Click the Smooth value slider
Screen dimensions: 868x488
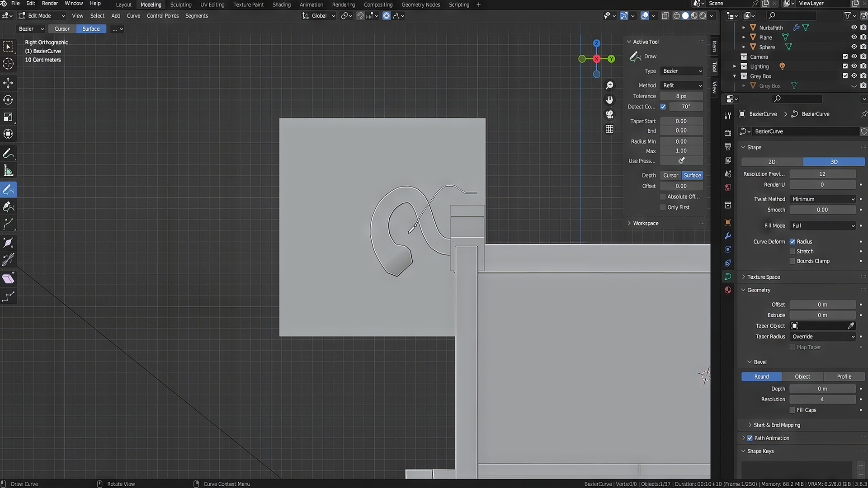[822, 209]
